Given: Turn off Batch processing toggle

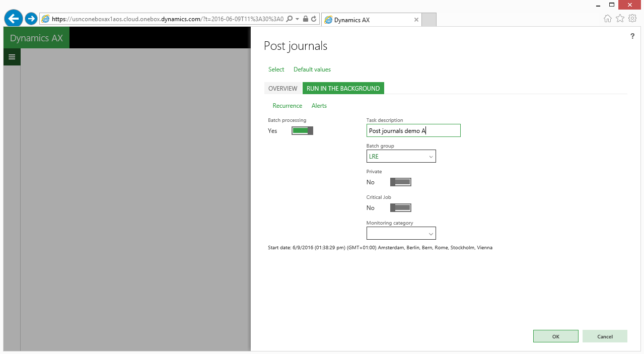Looking at the screenshot, I should [x=302, y=131].
